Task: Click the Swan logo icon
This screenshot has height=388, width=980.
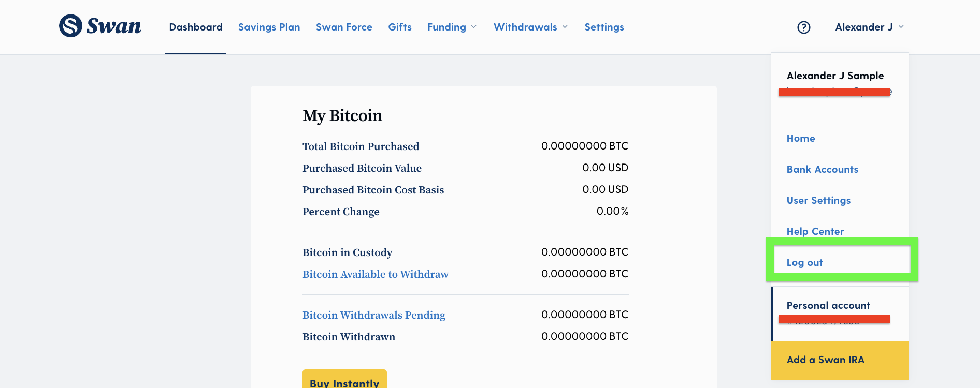Action: [70, 26]
